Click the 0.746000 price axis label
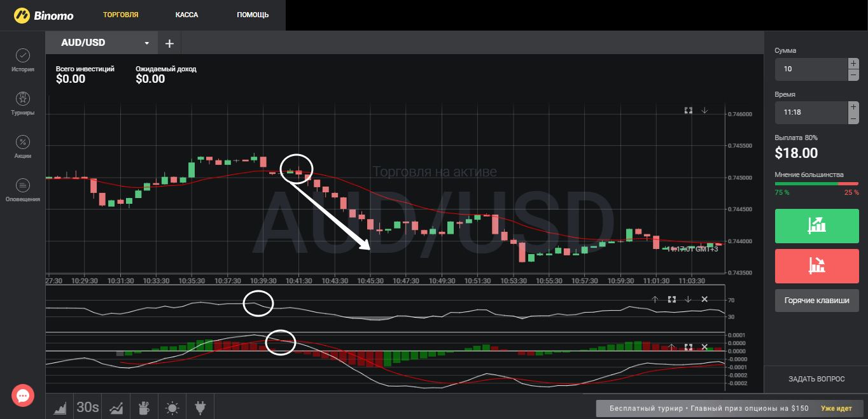Image resolution: width=868 pixels, height=419 pixels. (x=739, y=114)
